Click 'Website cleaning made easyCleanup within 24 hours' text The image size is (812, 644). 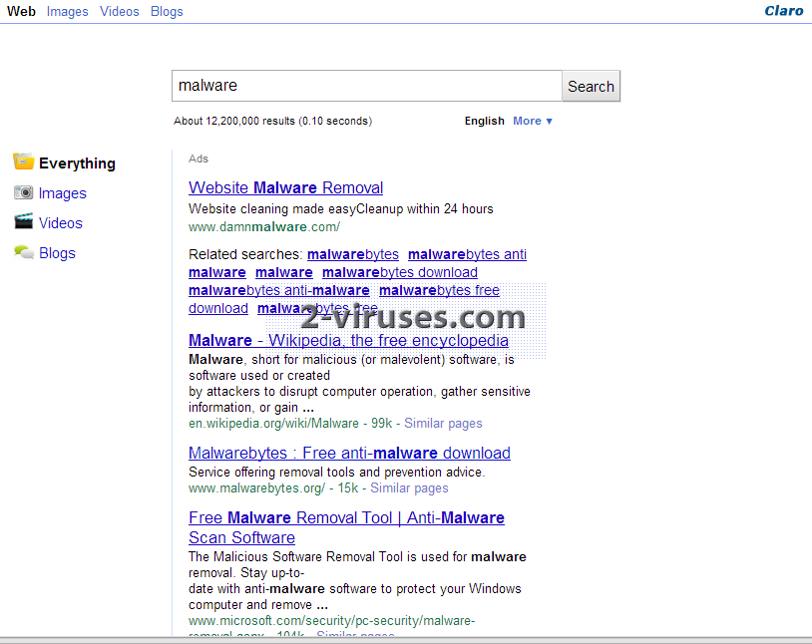click(341, 209)
